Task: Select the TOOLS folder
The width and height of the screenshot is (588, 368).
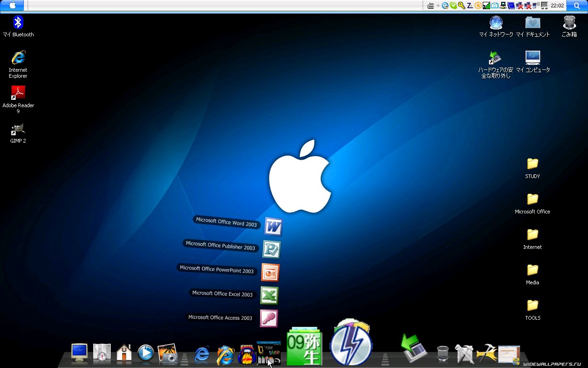Action: tap(532, 310)
